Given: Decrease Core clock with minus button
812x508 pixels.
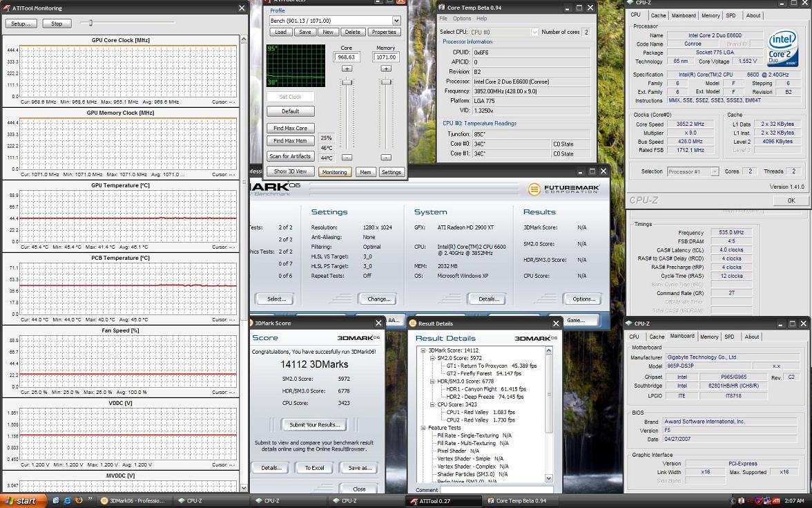Looking at the screenshot, I should click(347, 157).
